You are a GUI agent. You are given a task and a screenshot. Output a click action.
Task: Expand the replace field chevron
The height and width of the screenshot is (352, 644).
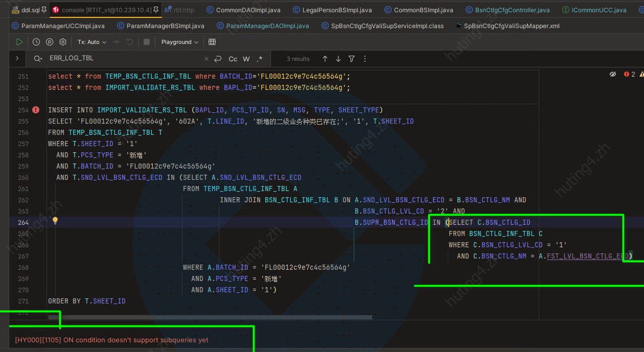click(17, 59)
